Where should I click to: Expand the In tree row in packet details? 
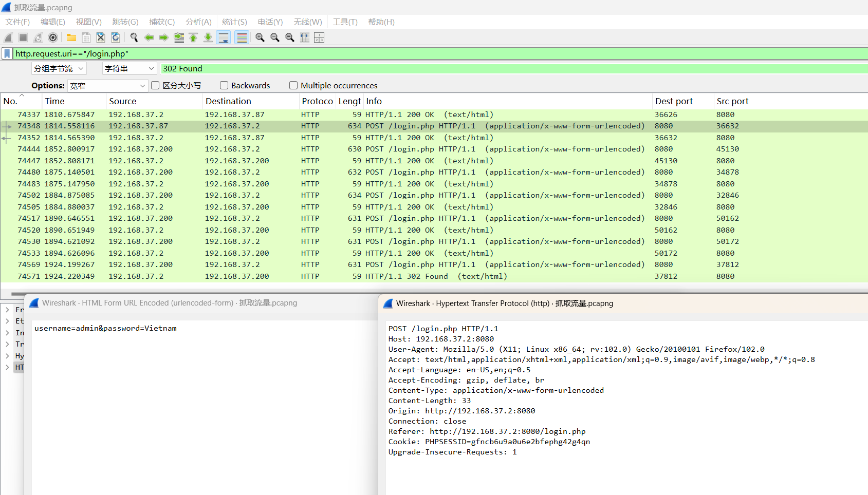point(7,333)
